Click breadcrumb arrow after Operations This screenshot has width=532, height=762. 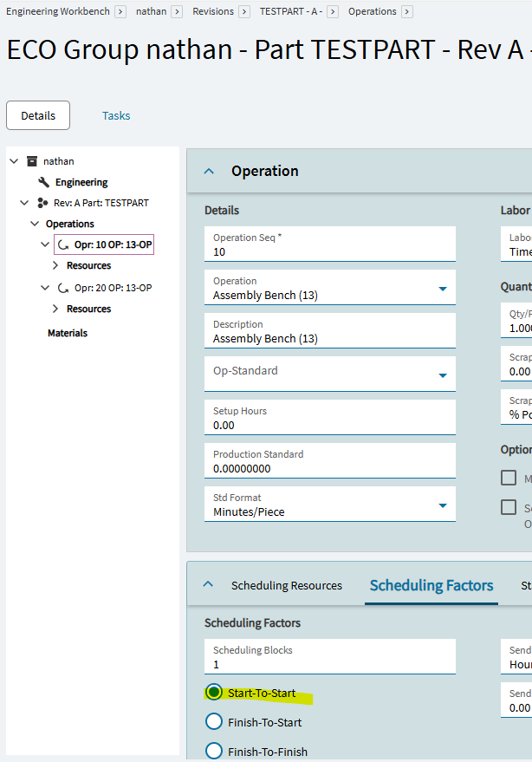(x=407, y=11)
